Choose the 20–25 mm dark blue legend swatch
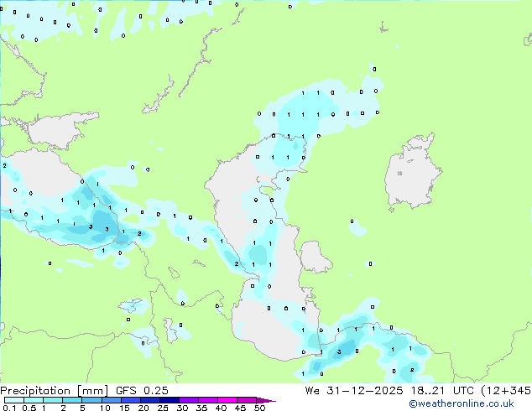The height and width of the screenshot is (411, 532). pyautogui.click(x=150, y=400)
